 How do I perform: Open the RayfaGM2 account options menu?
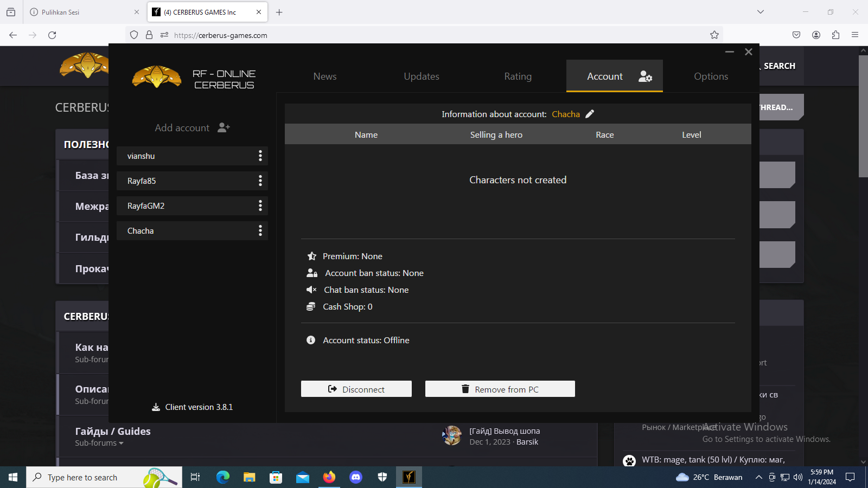coord(260,206)
